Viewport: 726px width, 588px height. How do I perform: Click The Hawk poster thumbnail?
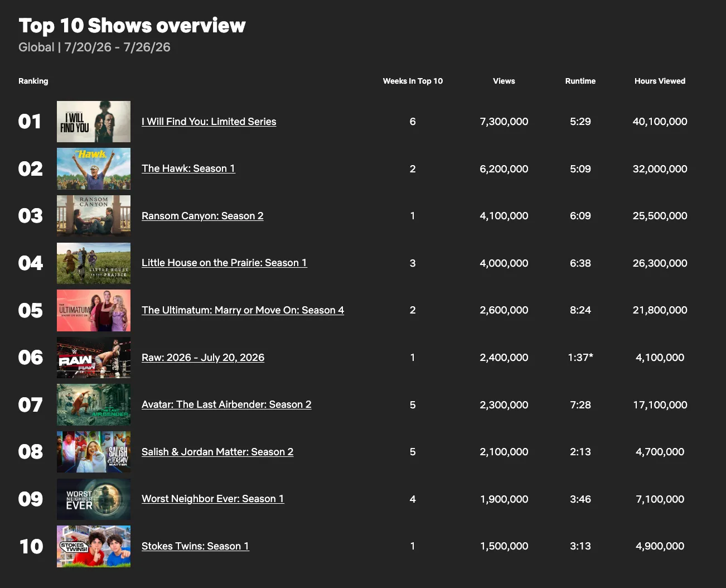(x=94, y=168)
